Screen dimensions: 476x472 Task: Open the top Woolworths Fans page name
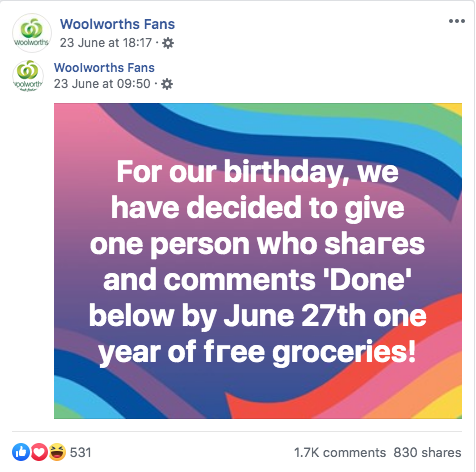coord(117,24)
